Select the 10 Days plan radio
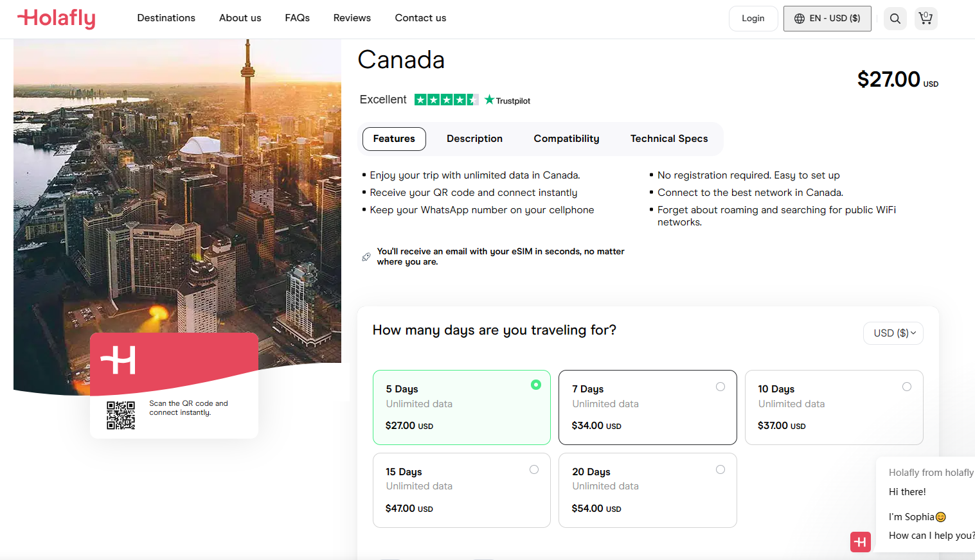 pos(907,387)
